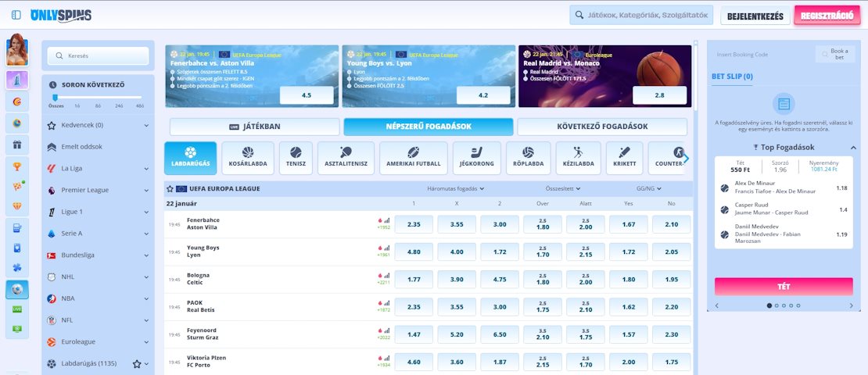Open the BET SLIP (0) tab
868x375 pixels.
732,77
